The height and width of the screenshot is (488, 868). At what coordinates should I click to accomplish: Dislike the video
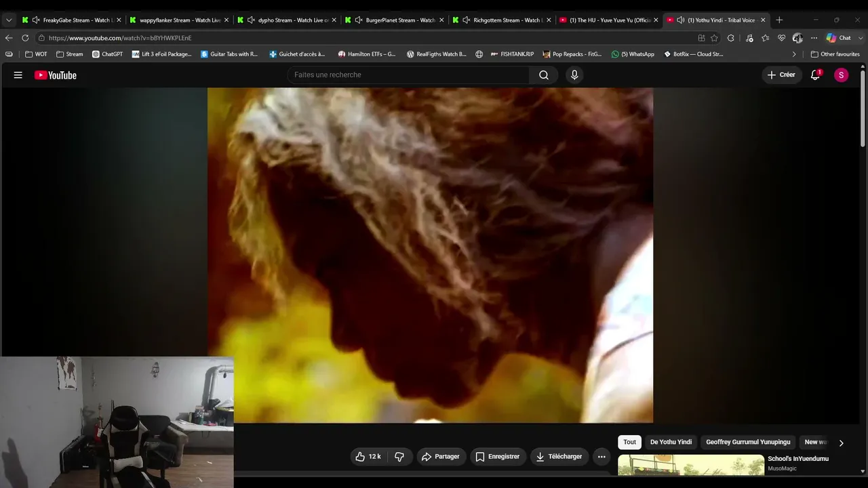pyautogui.click(x=399, y=457)
